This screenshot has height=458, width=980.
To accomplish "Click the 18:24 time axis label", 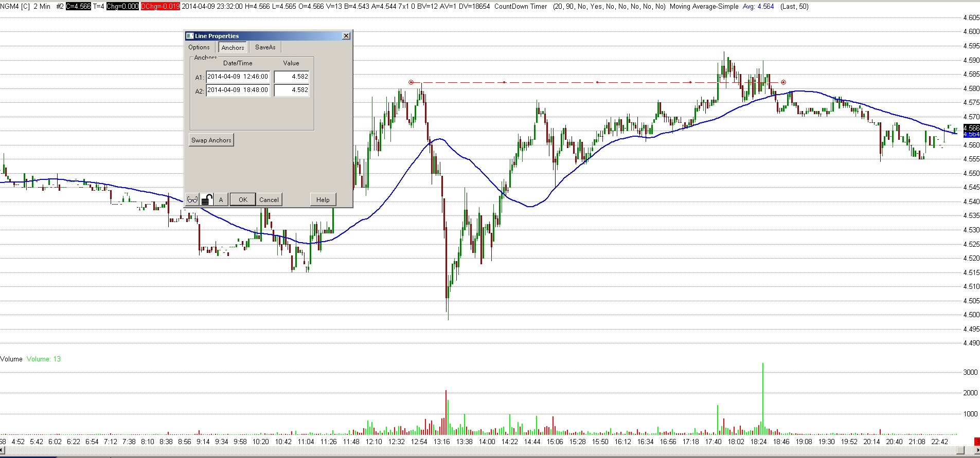I will [x=759, y=442].
